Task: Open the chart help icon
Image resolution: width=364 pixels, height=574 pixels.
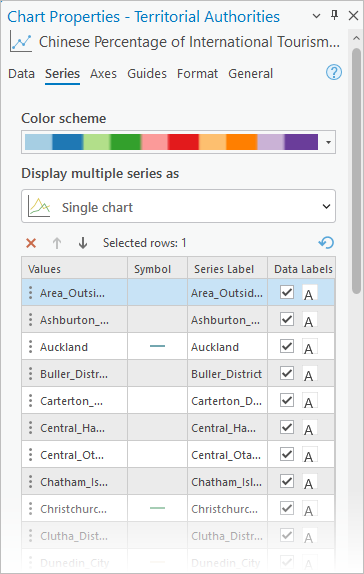Action: coord(334,72)
